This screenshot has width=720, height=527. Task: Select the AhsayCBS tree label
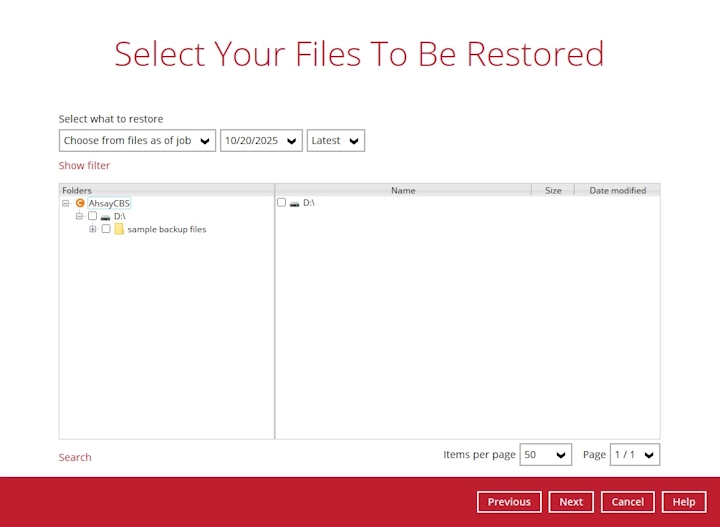[109, 203]
